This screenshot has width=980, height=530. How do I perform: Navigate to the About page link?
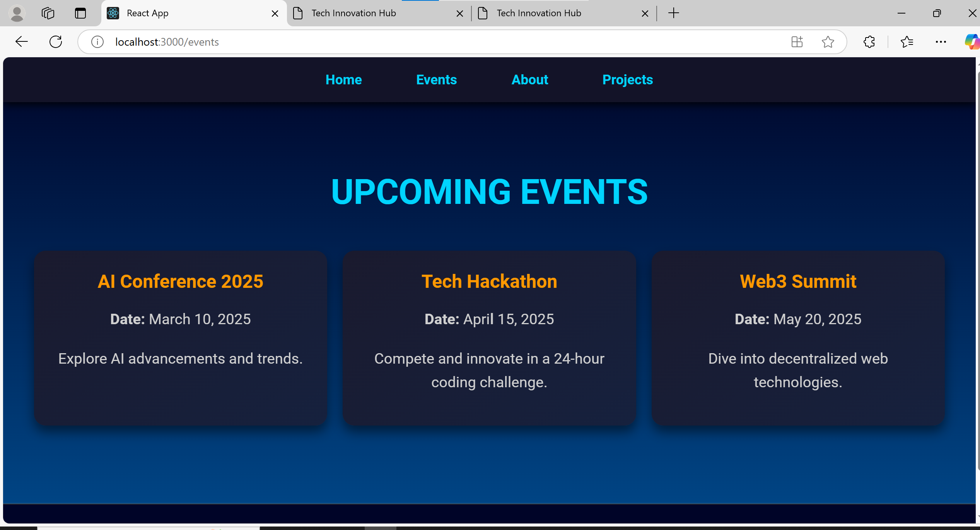[x=529, y=80]
